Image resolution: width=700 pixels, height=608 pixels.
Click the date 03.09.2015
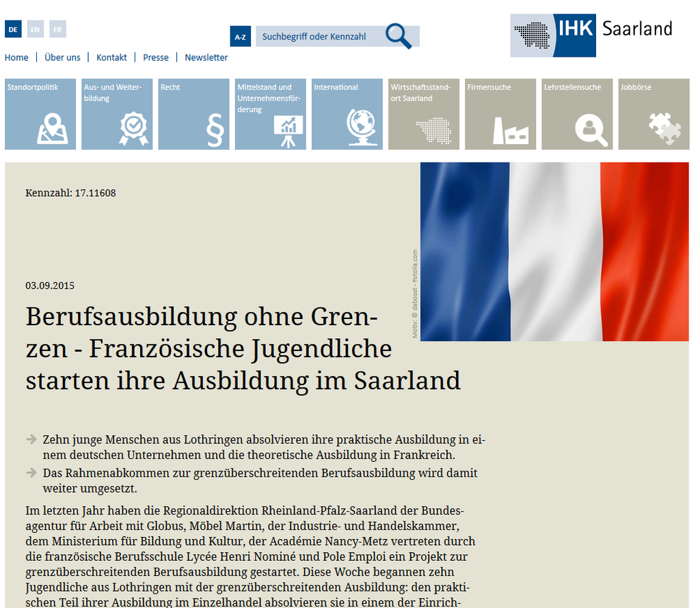pos(50,286)
